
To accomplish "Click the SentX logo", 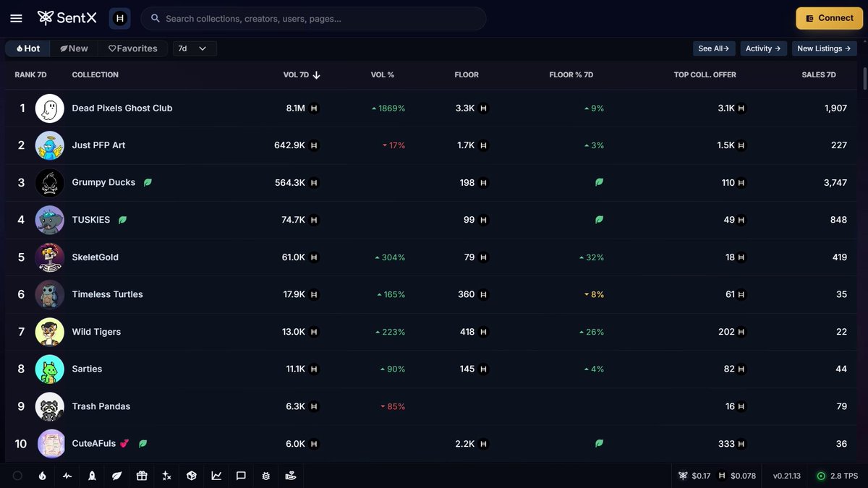I will click(67, 18).
